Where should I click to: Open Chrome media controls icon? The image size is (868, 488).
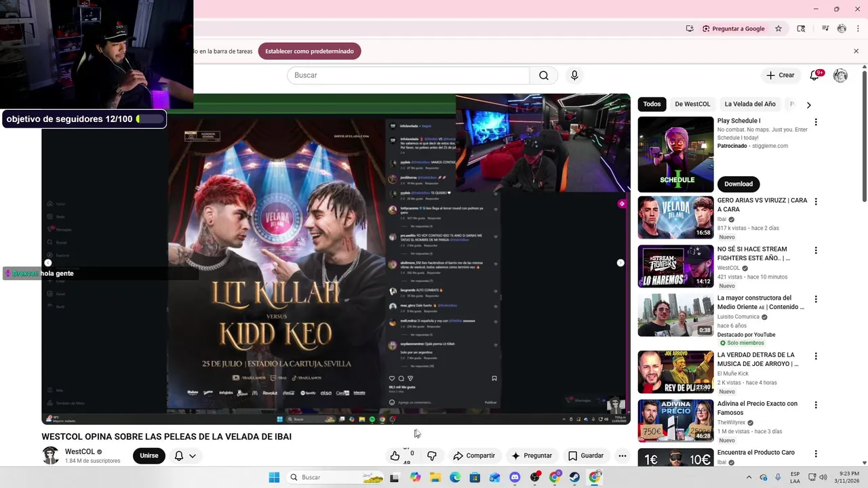[x=825, y=28]
